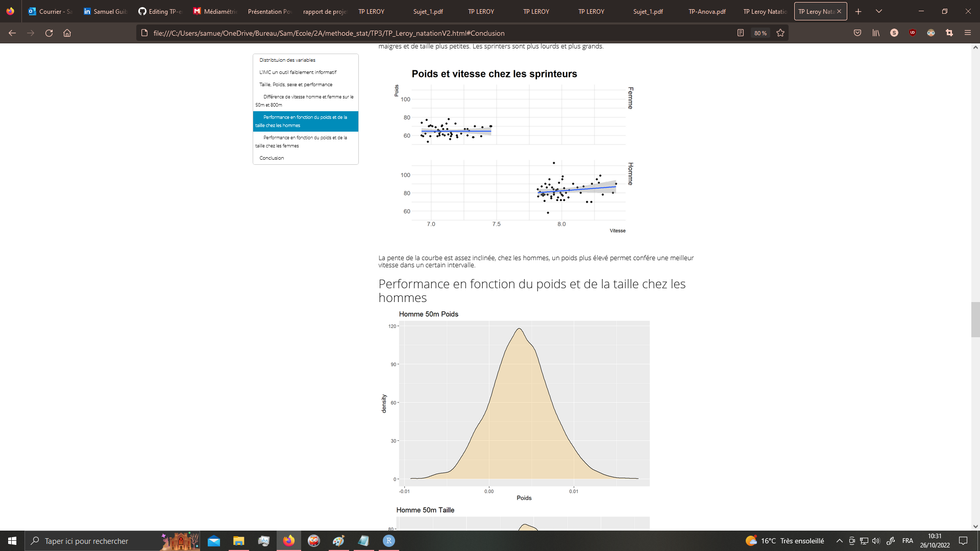The width and height of the screenshot is (980, 551).
Task: Open the network icon in system tray
Action: [x=864, y=541]
